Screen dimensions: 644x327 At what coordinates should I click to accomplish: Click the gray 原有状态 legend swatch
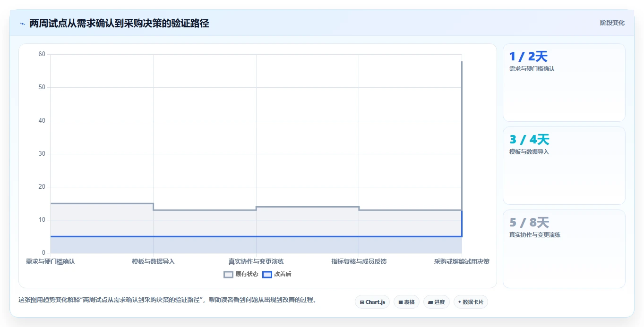tap(229, 274)
